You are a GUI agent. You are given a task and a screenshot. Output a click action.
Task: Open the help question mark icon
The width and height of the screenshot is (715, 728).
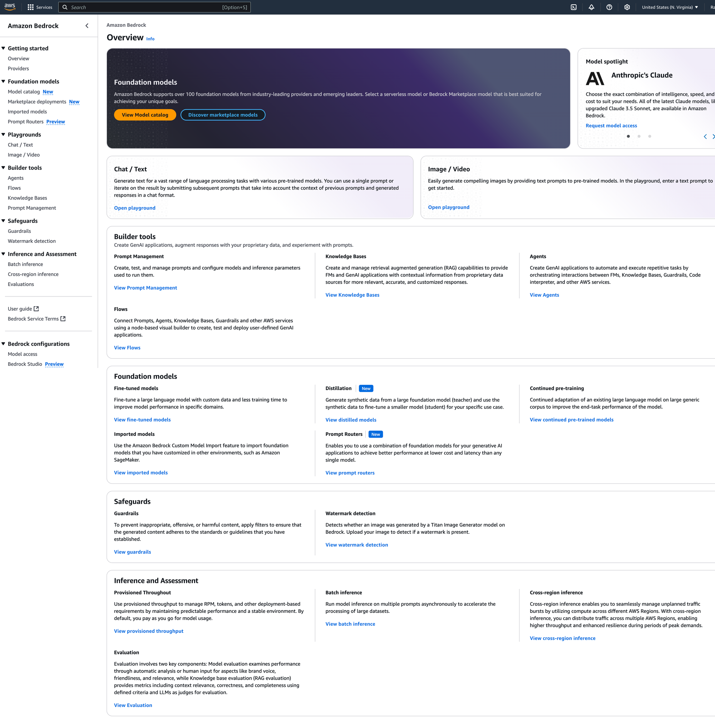pyautogui.click(x=609, y=7)
